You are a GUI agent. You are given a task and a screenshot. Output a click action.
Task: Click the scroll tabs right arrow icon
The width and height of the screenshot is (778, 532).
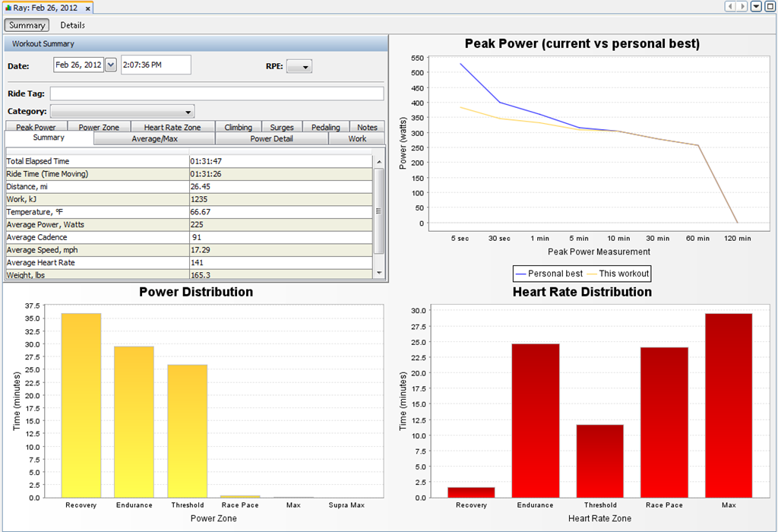coord(742,6)
